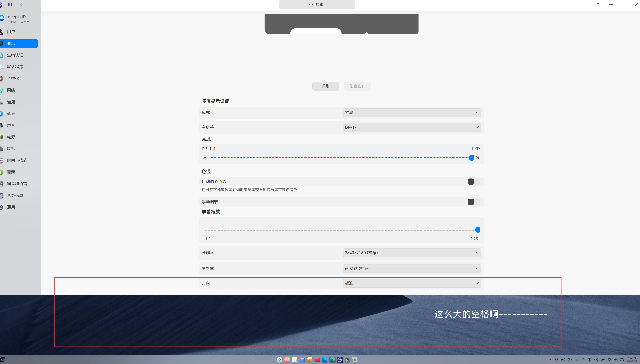Open the 模式 dropdown showing 扩展

point(412,113)
